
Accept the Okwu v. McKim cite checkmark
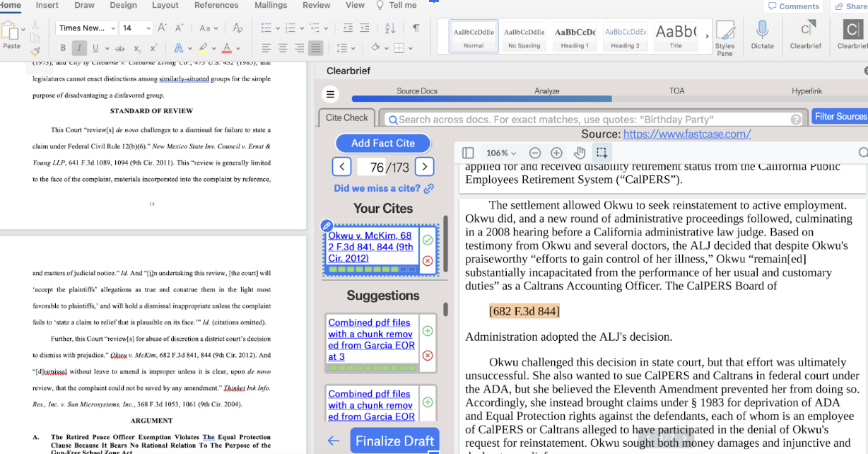[428, 240]
